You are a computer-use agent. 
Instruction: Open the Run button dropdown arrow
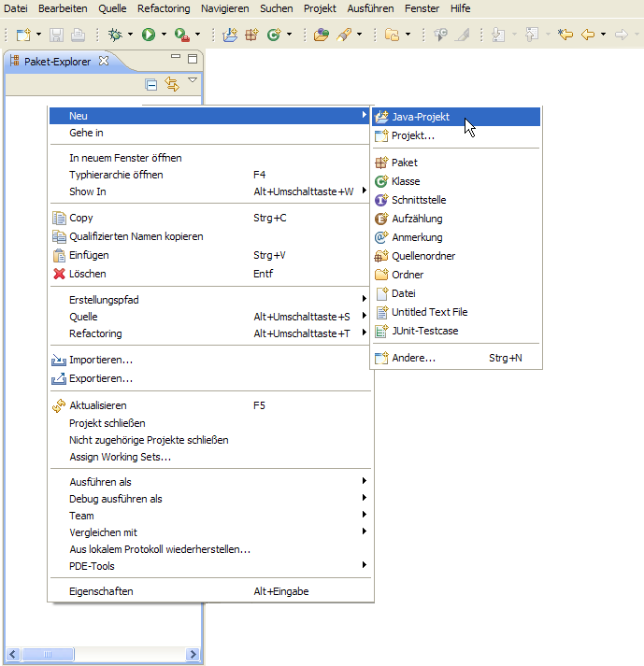(164, 35)
